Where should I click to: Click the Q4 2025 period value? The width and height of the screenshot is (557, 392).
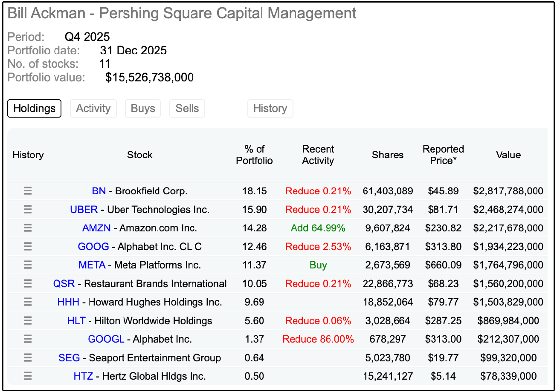[x=87, y=37]
